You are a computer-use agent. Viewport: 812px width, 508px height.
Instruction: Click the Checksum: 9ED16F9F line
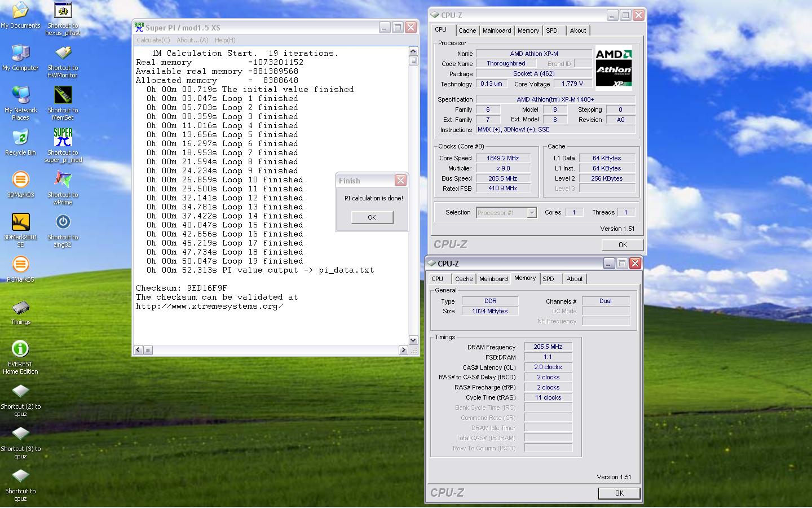pyautogui.click(x=182, y=288)
